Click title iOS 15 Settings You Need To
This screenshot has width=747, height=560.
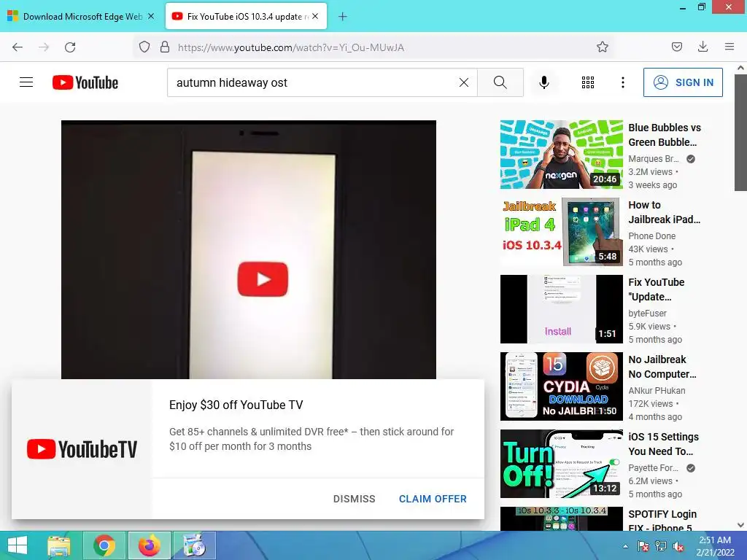coord(664,444)
